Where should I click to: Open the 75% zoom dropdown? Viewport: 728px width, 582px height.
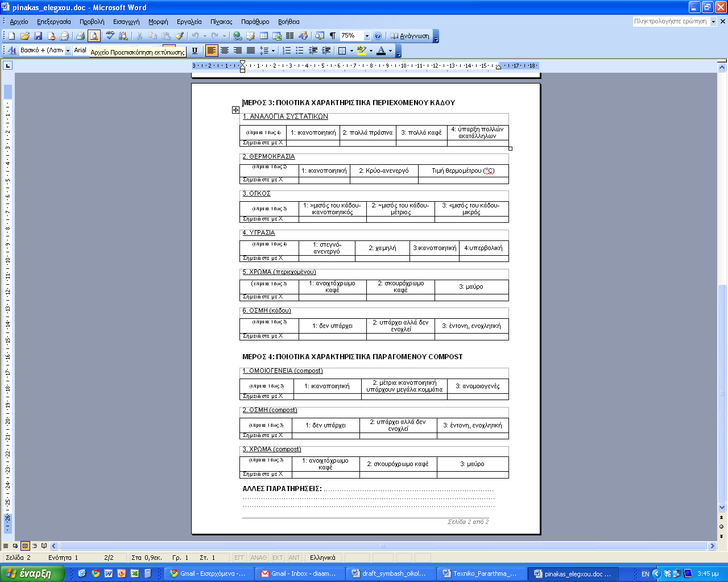coord(367,36)
